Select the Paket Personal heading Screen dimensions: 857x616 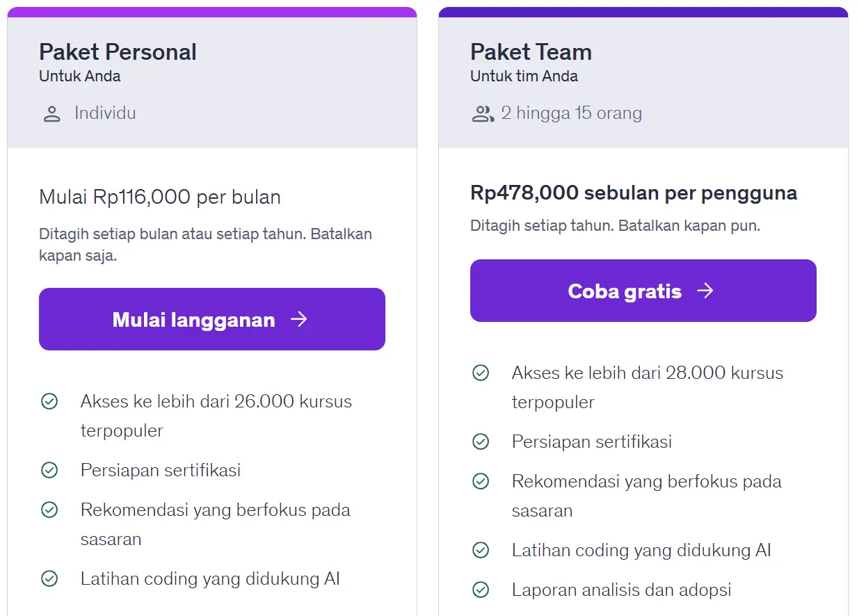click(118, 52)
